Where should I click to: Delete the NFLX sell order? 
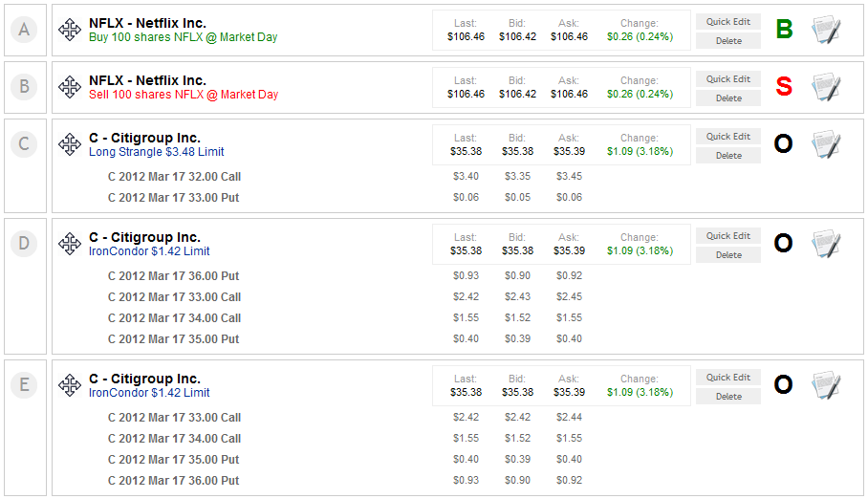[728, 98]
